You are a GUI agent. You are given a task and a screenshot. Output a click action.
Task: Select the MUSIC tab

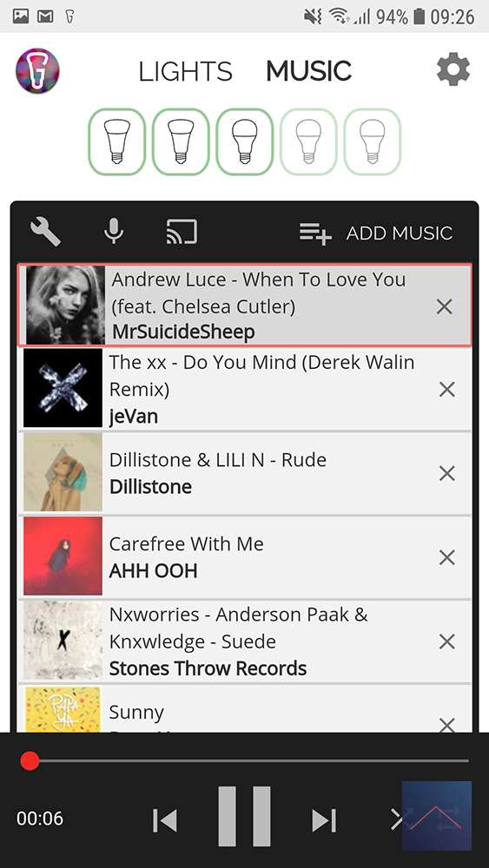click(309, 71)
